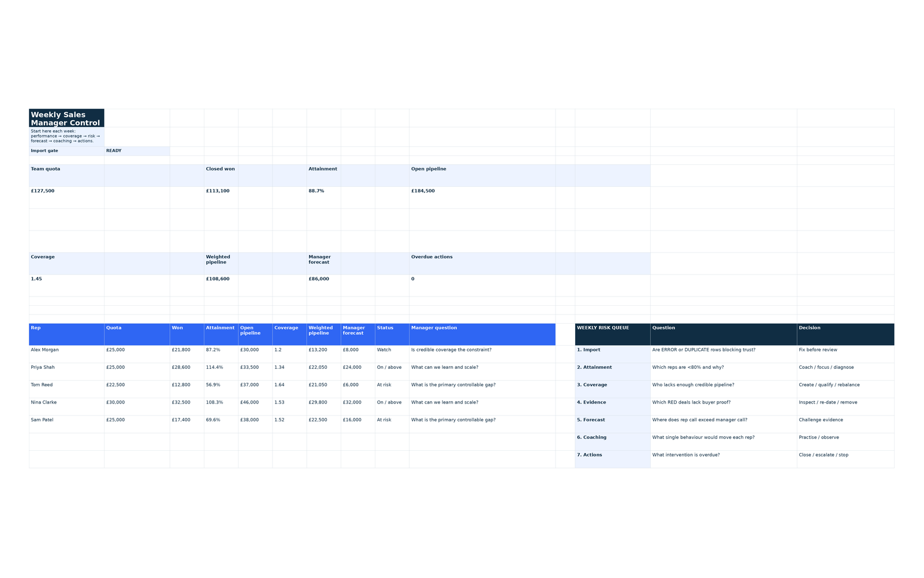Viewport: 924px width, 578px height.
Task: Click the READY import gate status cell
Action: coord(137,151)
